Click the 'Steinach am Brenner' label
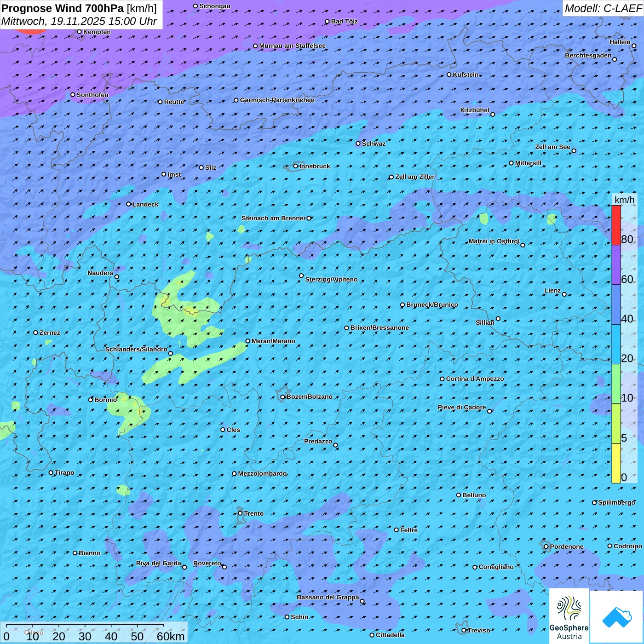 pyautogui.click(x=274, y=218)
